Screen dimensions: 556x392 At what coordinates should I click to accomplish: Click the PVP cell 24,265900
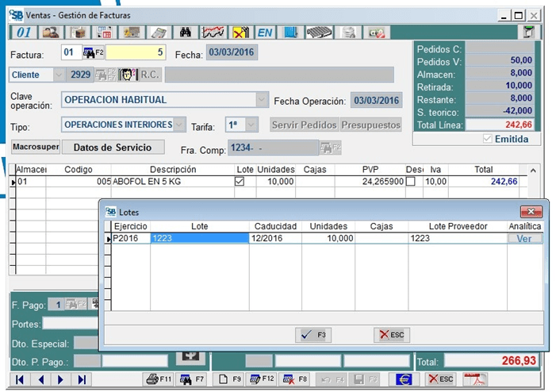pyautogui.click(x=370, y=182)
